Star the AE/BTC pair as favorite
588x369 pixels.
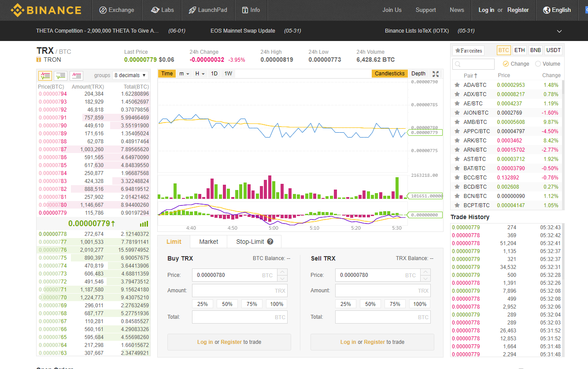pyautogui.click(x=457, y=104)
